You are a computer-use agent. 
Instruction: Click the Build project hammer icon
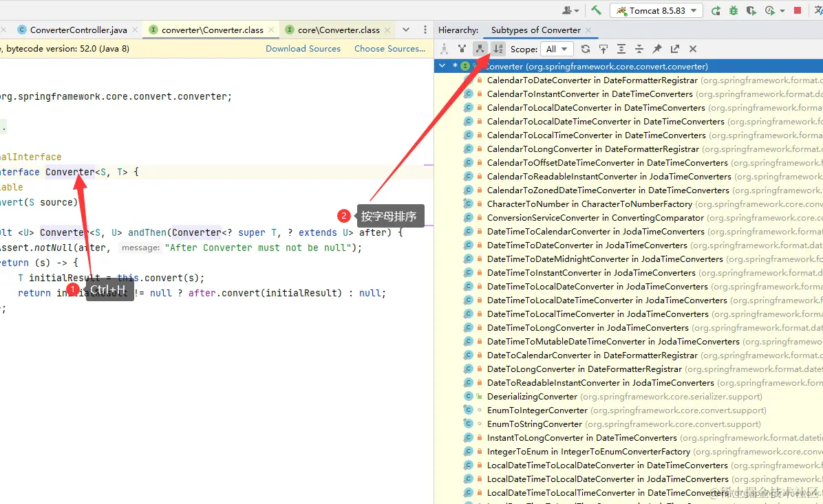coord(596,10)
